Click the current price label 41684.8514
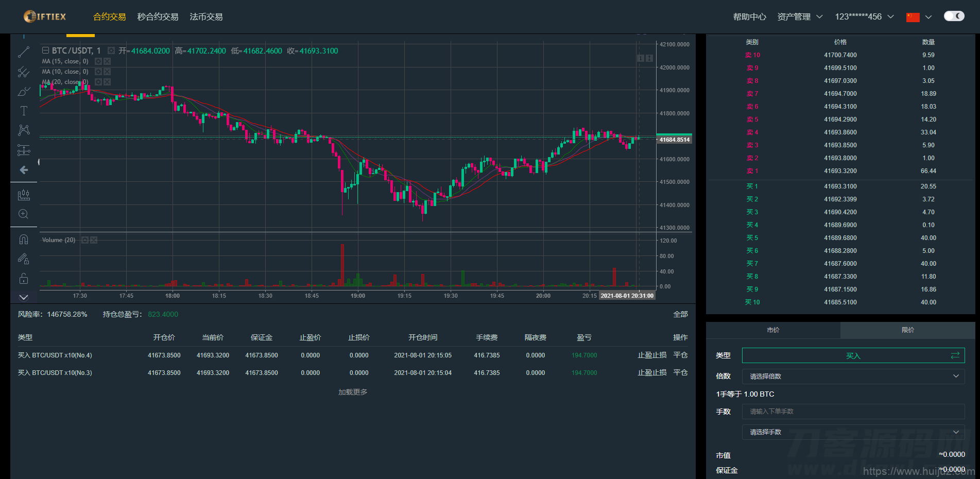 click(x=674, y=140)
